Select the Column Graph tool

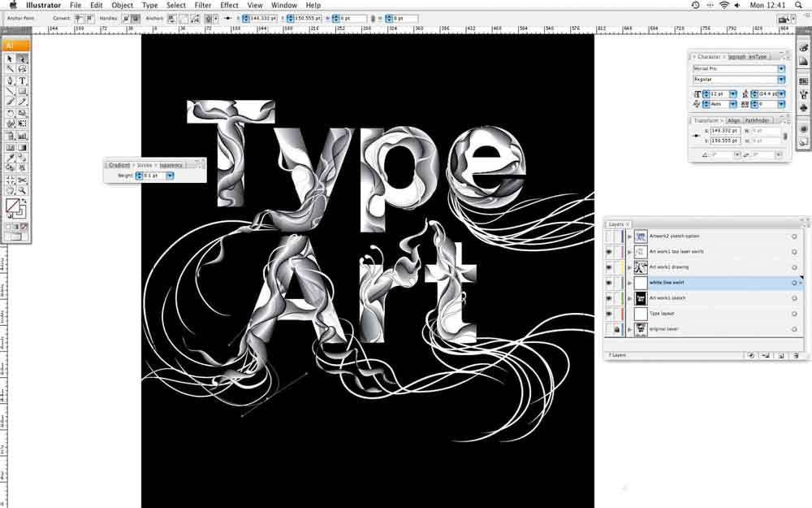(22, 136)
